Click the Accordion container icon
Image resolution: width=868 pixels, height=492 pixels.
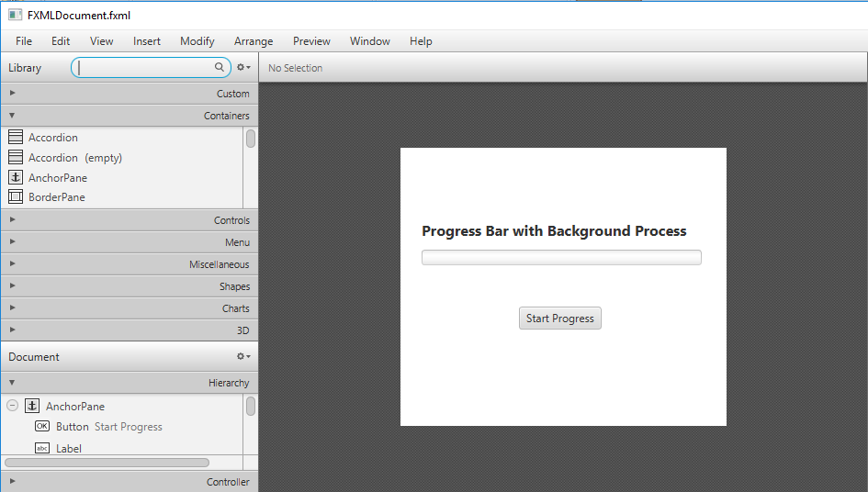(x=16, y=137)
